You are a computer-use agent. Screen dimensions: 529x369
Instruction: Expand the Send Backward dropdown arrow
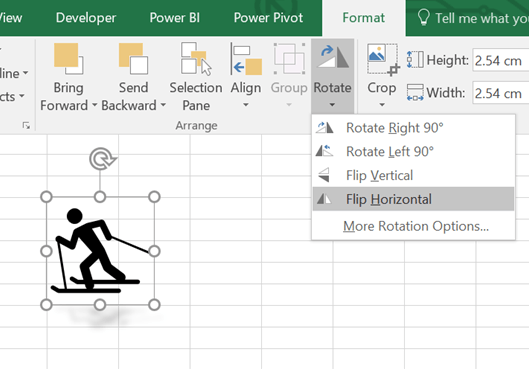(163, 105)
